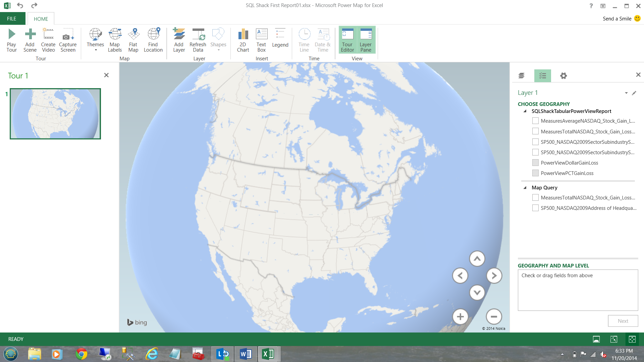
Task: Open the Themes dropdown
Action: click(95, 40)
